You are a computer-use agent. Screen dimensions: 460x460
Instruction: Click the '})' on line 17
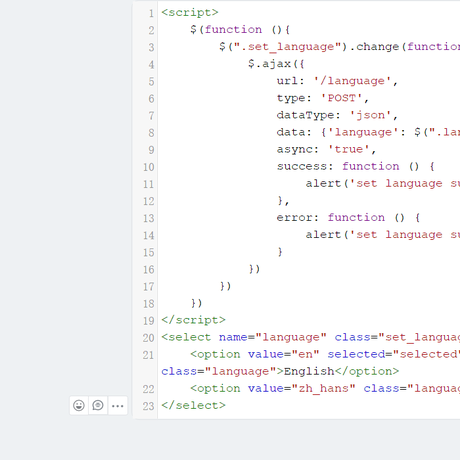tap(226, 286)
